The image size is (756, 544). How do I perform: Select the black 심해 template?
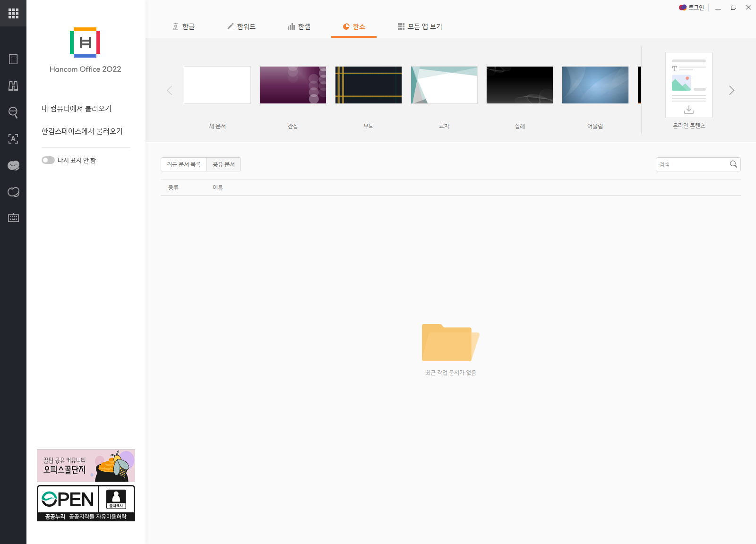(520, 85)
